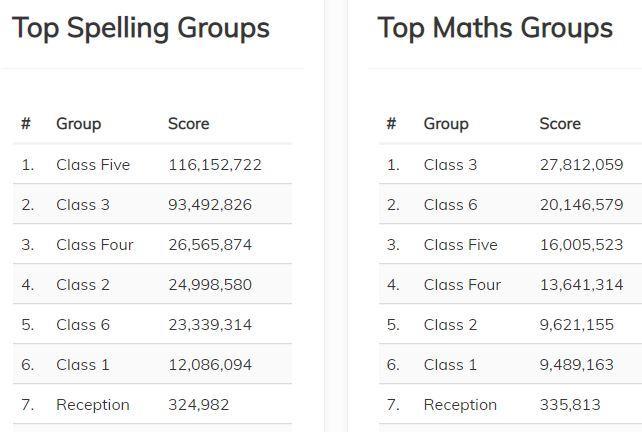Image resolution: width=642 pixels, height=432 pixels.
Task: Click Class 3 in Top Maths Groups
Action: pyautogui.click(x=450, y=165)
